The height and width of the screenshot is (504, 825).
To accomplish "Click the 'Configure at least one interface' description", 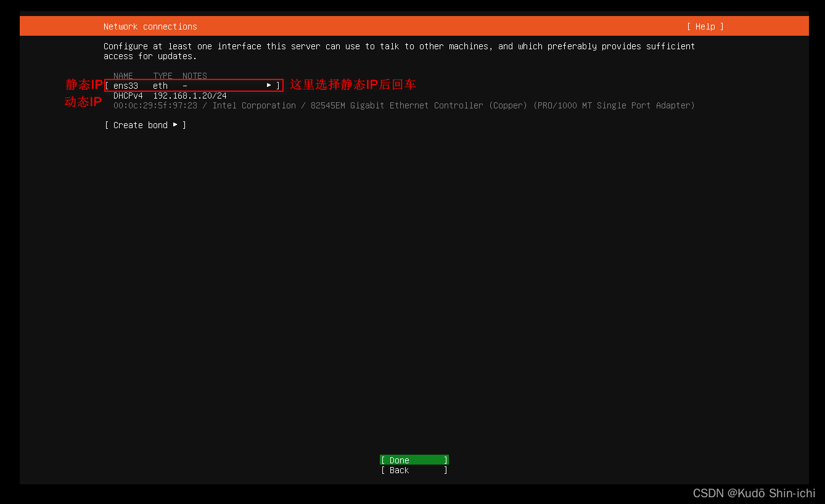I will (399, 51).
